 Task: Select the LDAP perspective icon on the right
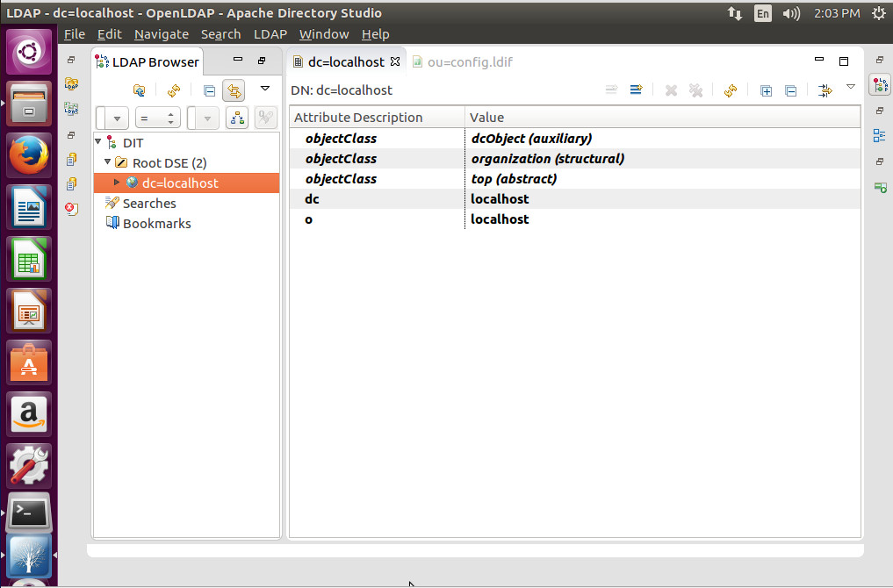[x=880, y=84]
